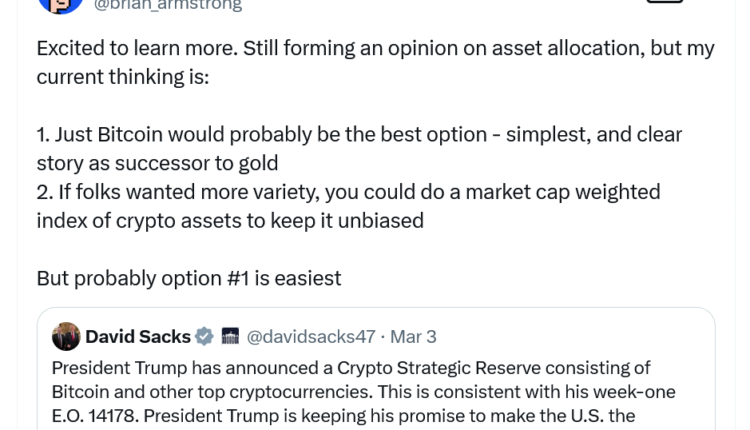Image resolution: width=750 pixels, height=430 pixels.
Task: Click the icon at the tweet's top-right corner
Action: (x=665, y=3)
